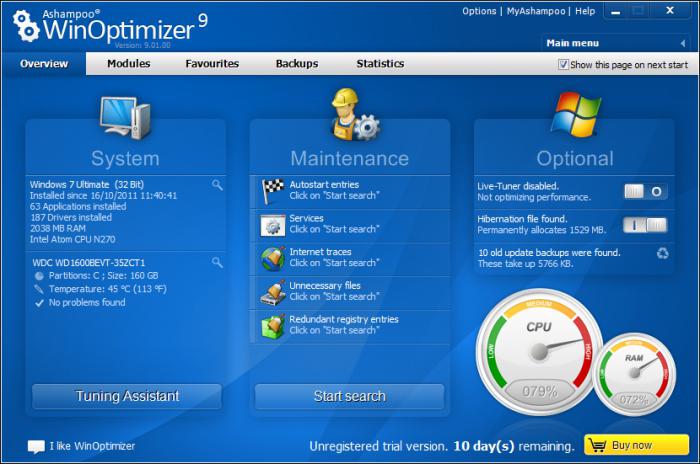
Task: Open drive details magnifier next to WDC WD1600BEVT
Action: (x=217, y=263)
